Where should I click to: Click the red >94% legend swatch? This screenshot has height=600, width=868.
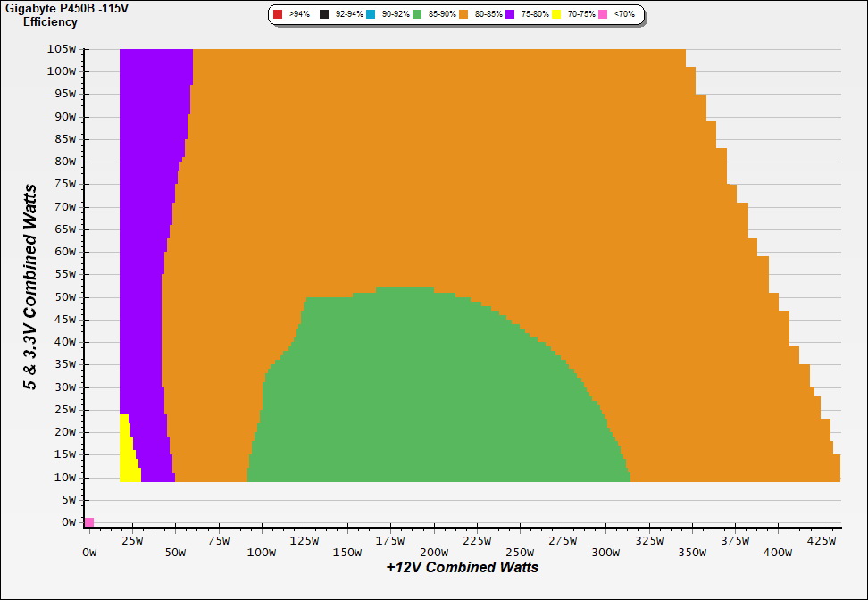point(278,15)
